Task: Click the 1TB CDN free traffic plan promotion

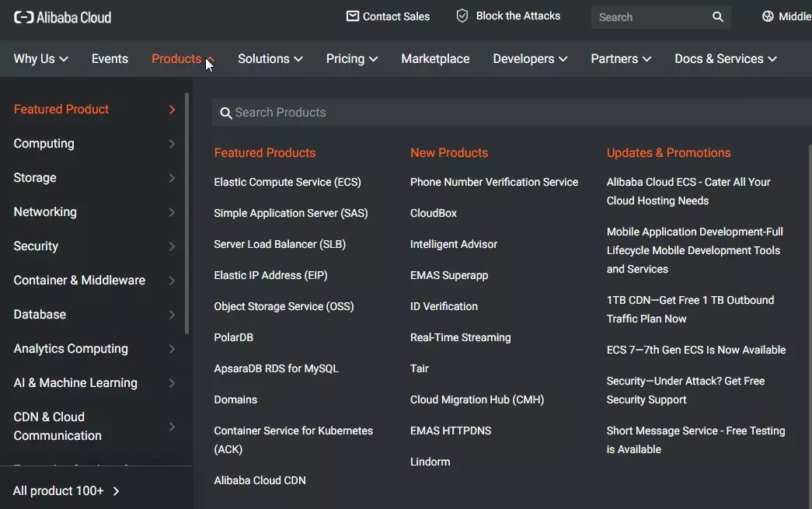Action: [x=690, y=309]
